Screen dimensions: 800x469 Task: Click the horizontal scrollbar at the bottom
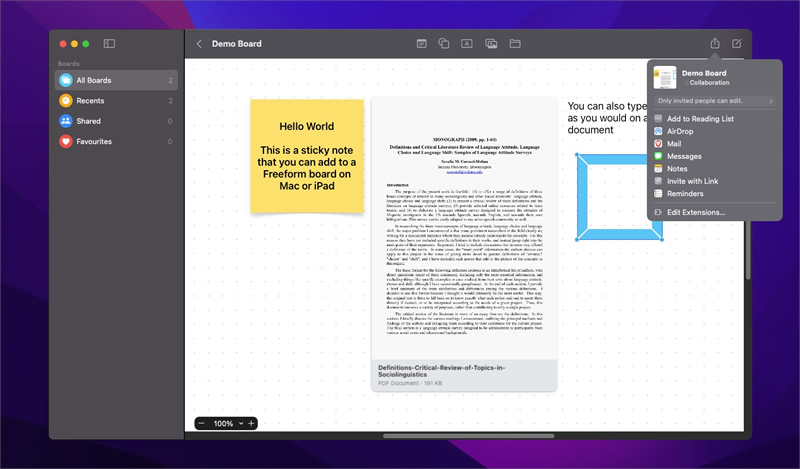(x=468, y=436)
